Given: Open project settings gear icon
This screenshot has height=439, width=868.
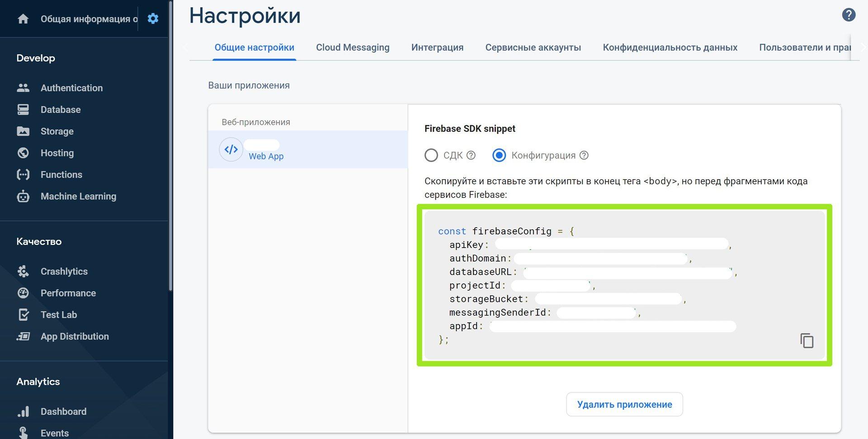Looking at the screenshot, I should pyautogui.click(x=153, y=19).
